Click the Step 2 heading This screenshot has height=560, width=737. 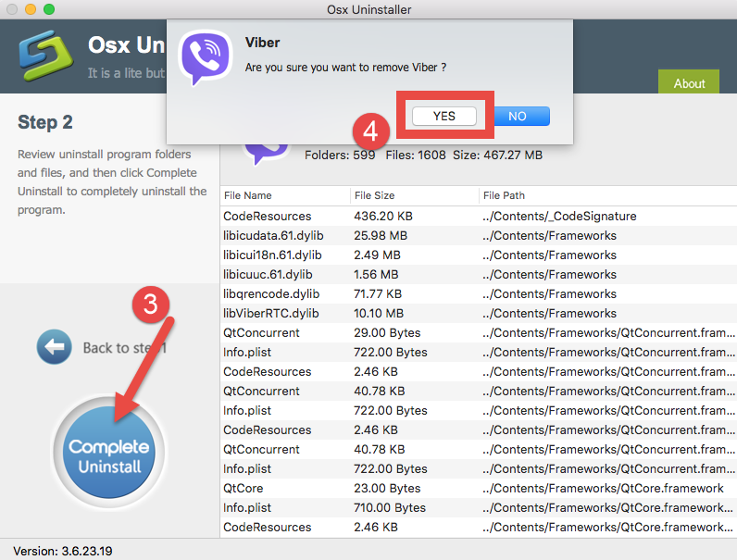click(45, 122)
